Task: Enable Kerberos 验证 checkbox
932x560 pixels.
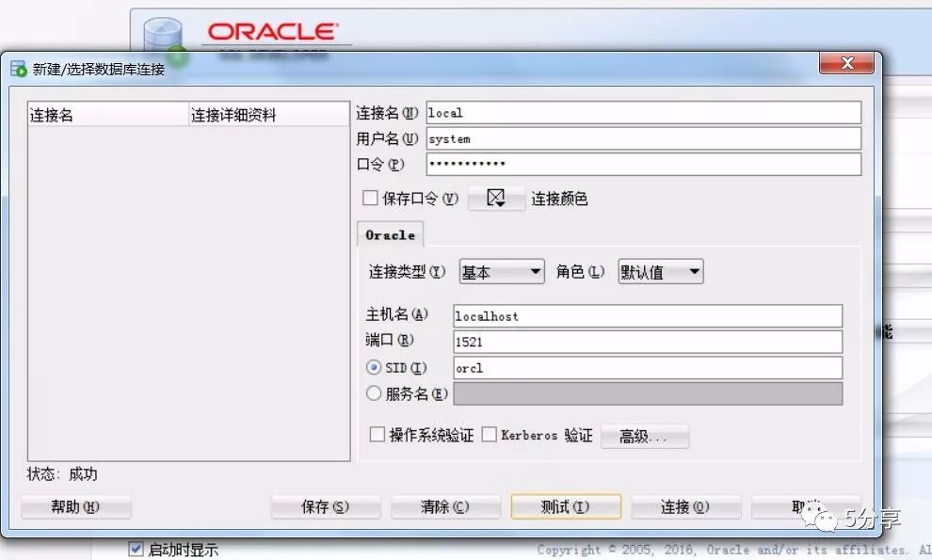Action: point(489,435)
